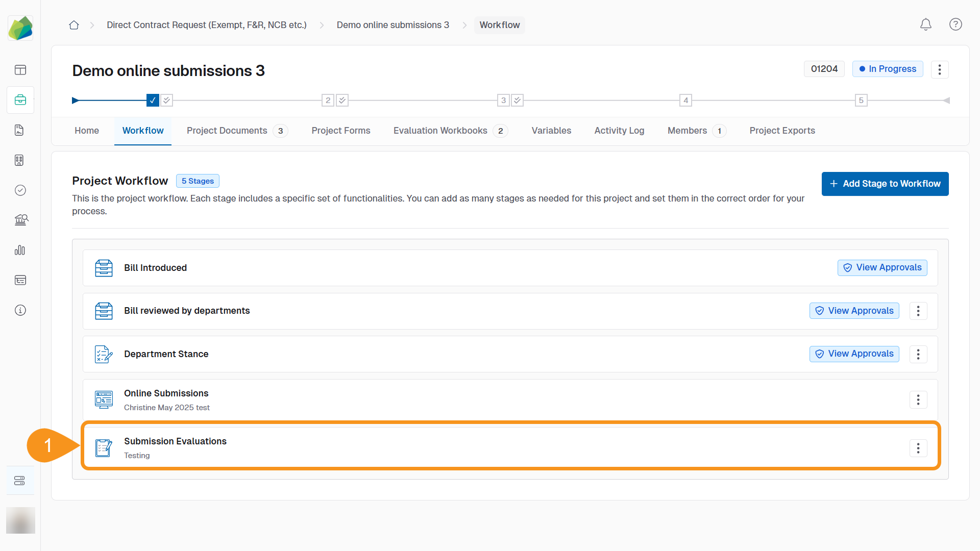Click the checked stage 1 progress box
This screenshot has width=980, height=551.
(152, 101)
